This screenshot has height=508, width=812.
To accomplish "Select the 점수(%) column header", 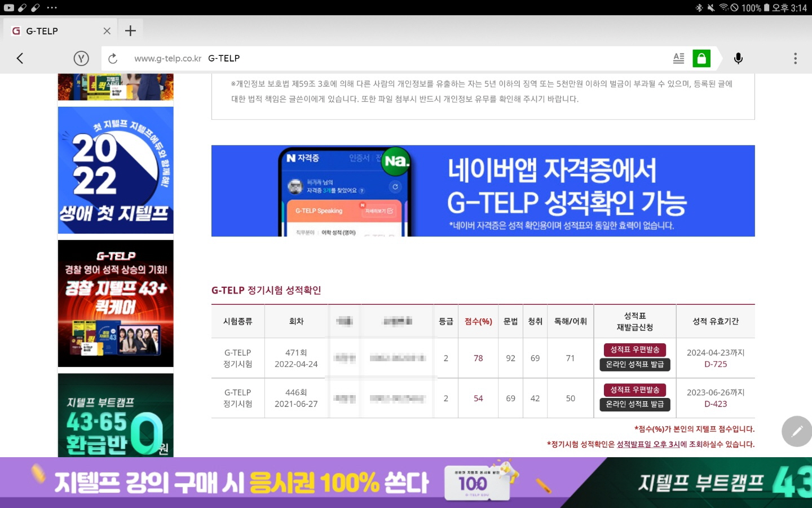I will coord(478,321).
